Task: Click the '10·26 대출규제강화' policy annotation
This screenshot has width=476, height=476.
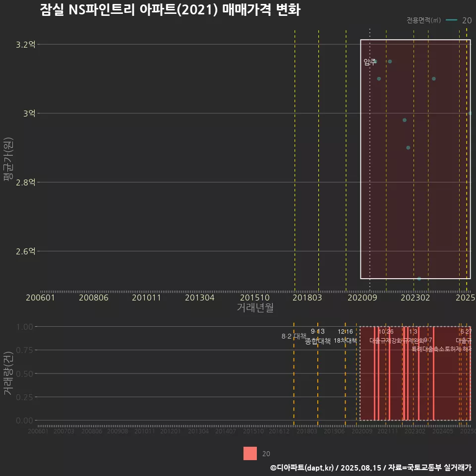Action: click(x=386, y=336)
